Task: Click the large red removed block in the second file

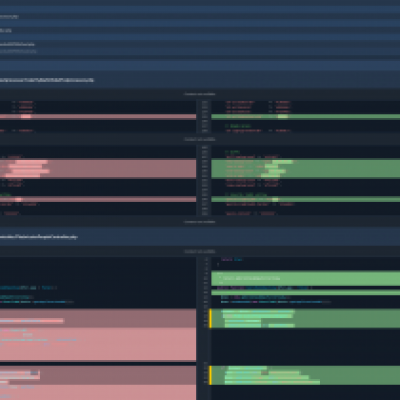Action: (x=98, y=335)
